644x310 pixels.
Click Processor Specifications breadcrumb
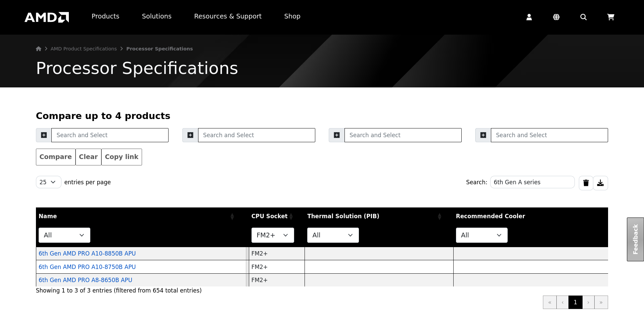click(159, 49)
